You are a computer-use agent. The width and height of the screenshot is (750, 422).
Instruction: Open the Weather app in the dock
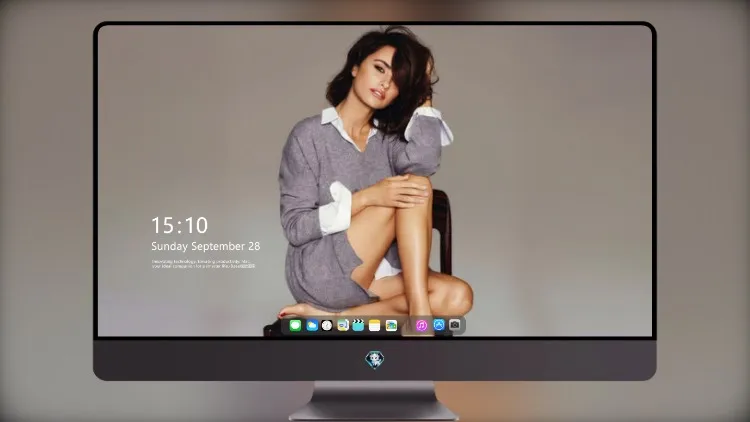point(312,325)
